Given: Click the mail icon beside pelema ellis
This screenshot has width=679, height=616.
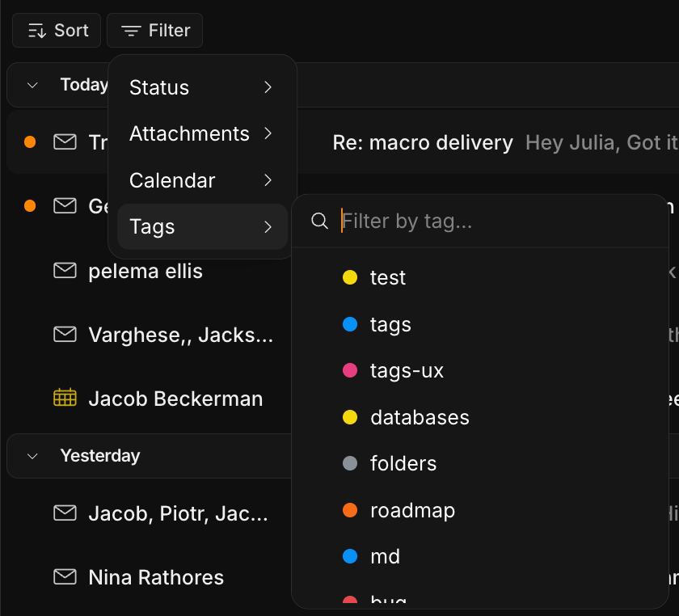Looking at the screenshot, I should 65,271.
